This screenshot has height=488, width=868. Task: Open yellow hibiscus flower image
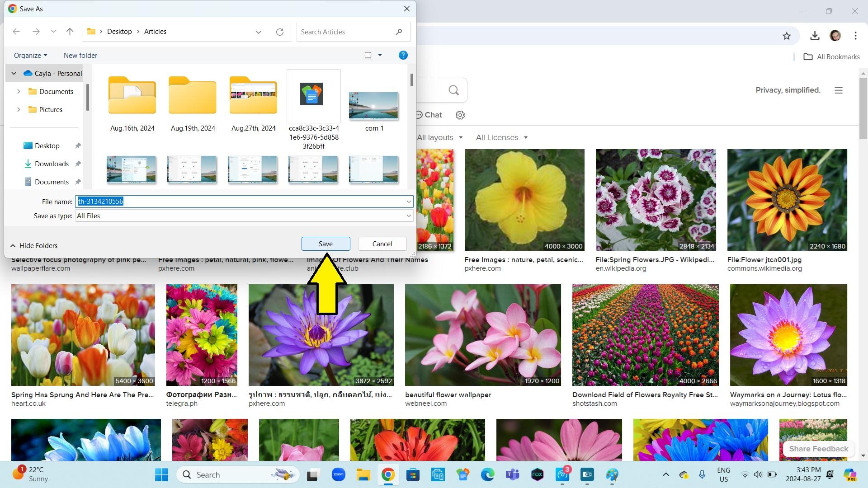click(x=524, y=200)
